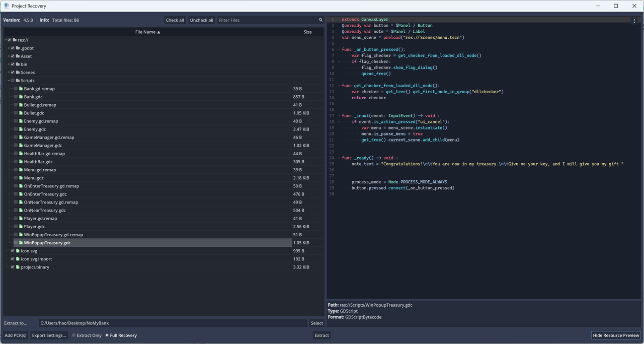This screenshot has height=344, width=644.
Task: Click the icon.svg file icon
Action: click(x=18, y=251)
